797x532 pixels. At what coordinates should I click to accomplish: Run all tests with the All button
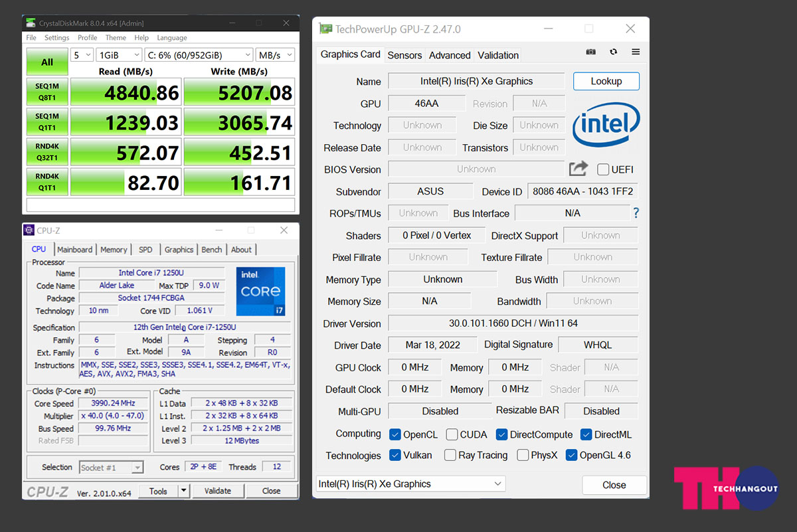coord(47,62)
